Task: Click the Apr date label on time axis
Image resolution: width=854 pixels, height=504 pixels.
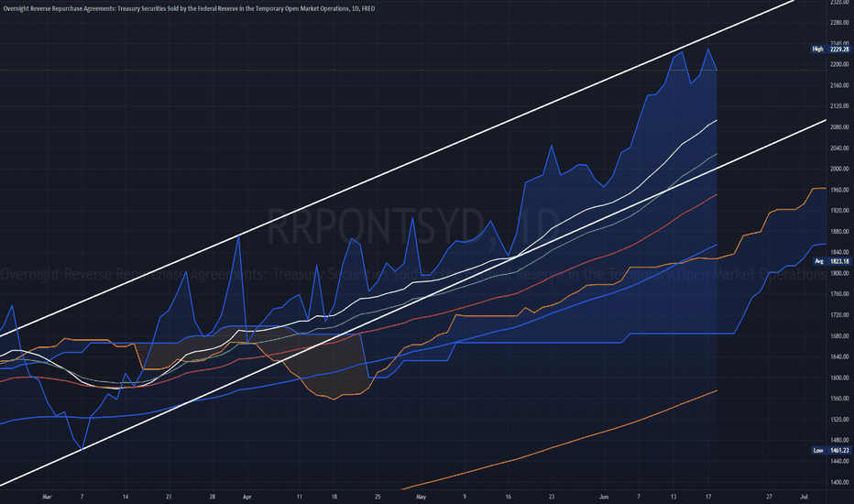Action: click(247, 497)
